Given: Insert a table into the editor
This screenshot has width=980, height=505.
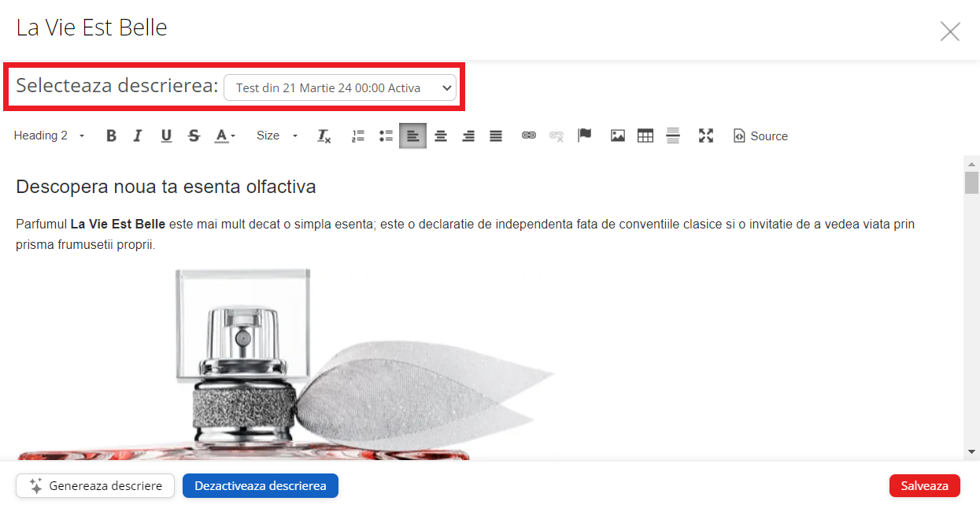Looking at the screenshot, I should (x=645, y=136).
